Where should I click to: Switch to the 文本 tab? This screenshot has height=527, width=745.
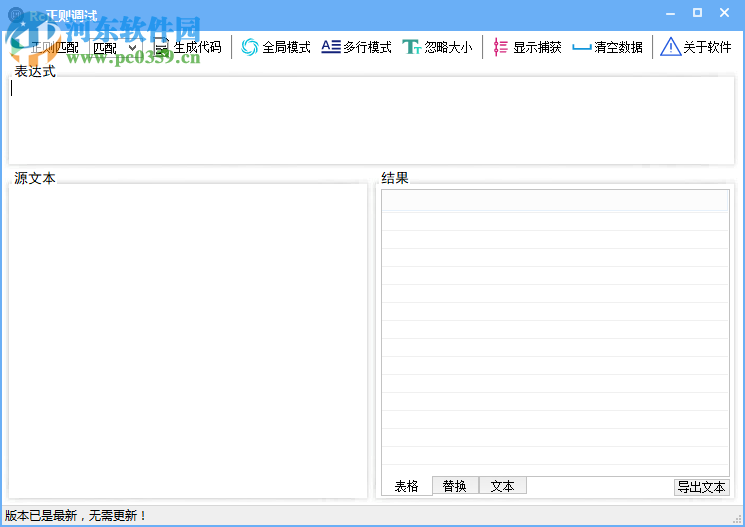pyautogui.click(x=503, y=486)
